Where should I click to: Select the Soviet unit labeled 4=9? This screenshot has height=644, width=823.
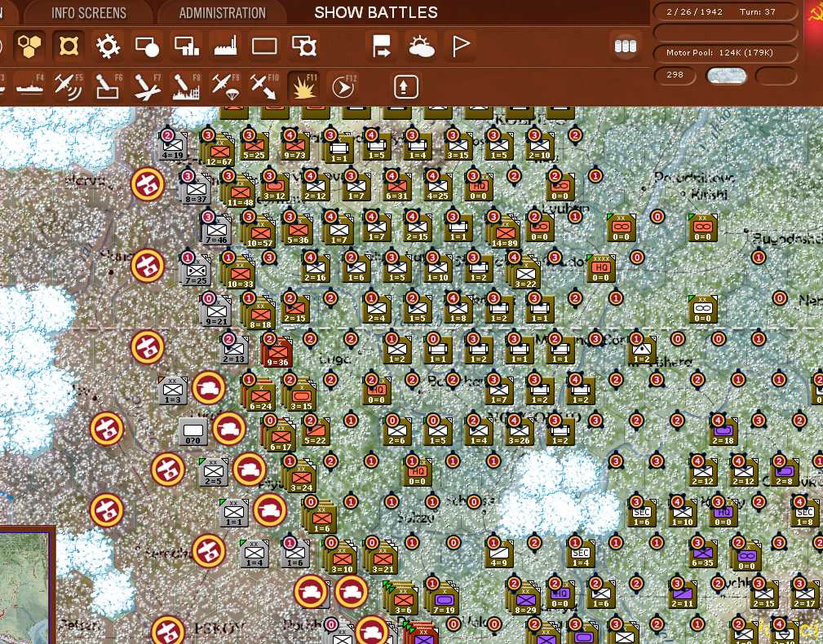pos(498,555)
